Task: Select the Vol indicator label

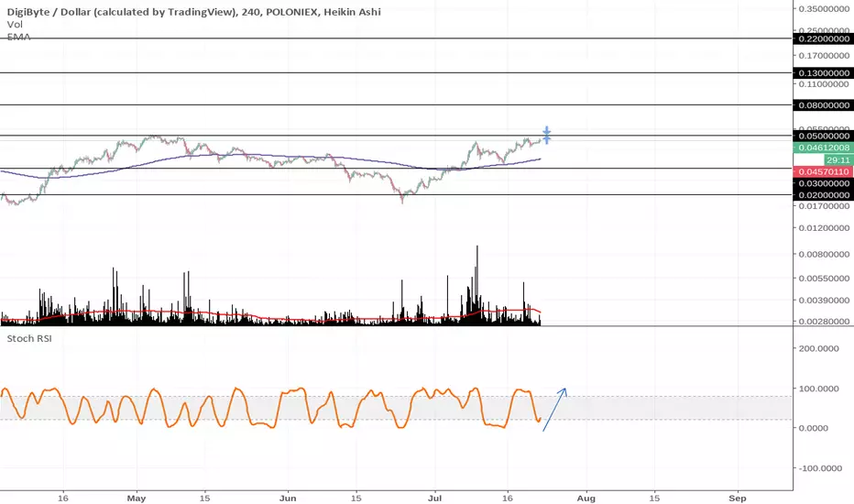Action: click(15, 25)
